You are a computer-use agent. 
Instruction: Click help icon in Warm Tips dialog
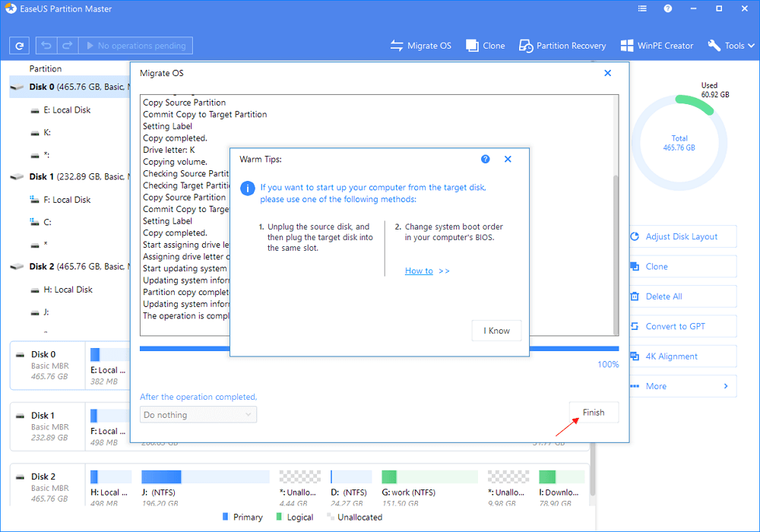(485, 159)
